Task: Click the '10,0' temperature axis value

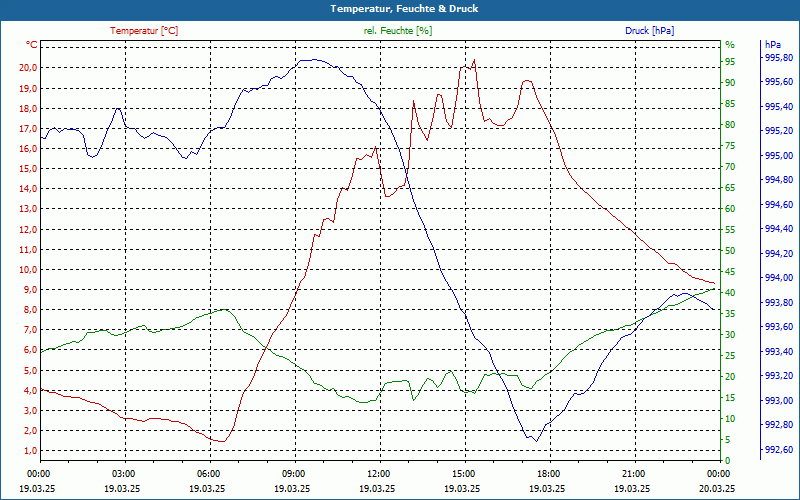Action: [27, 269]
